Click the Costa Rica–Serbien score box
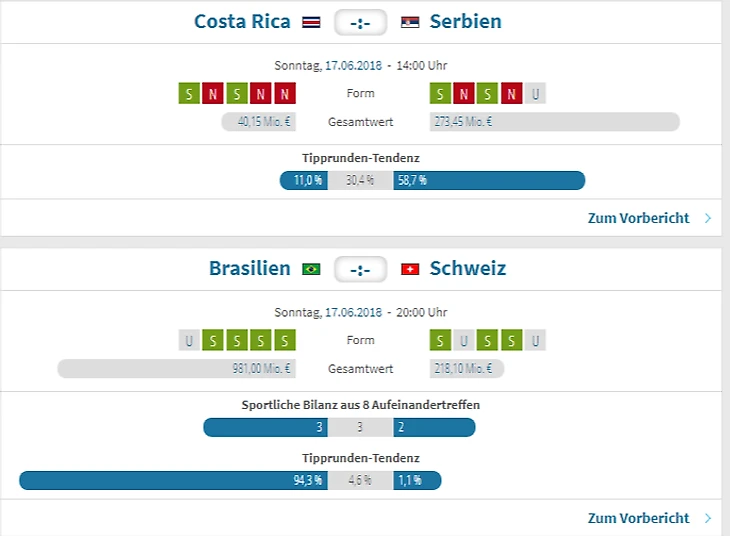Image resolution: width=730 pixels, height=536 pixels. pos(360,22)
